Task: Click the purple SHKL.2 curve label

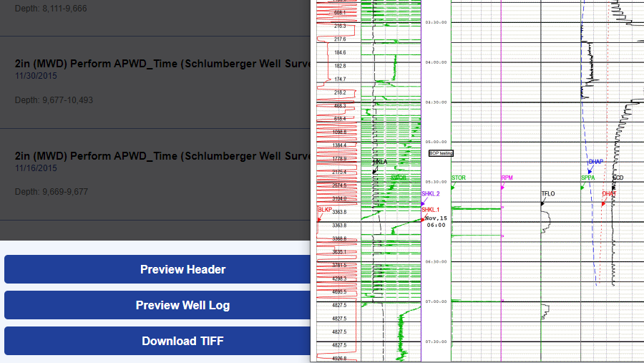Action: pos(431,194)
